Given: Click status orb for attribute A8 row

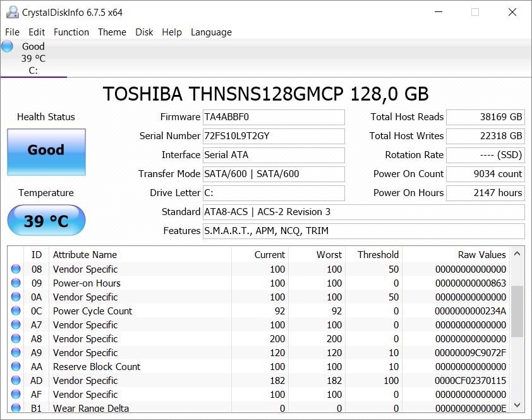Looking at the screenshot, I should point(16,338).
